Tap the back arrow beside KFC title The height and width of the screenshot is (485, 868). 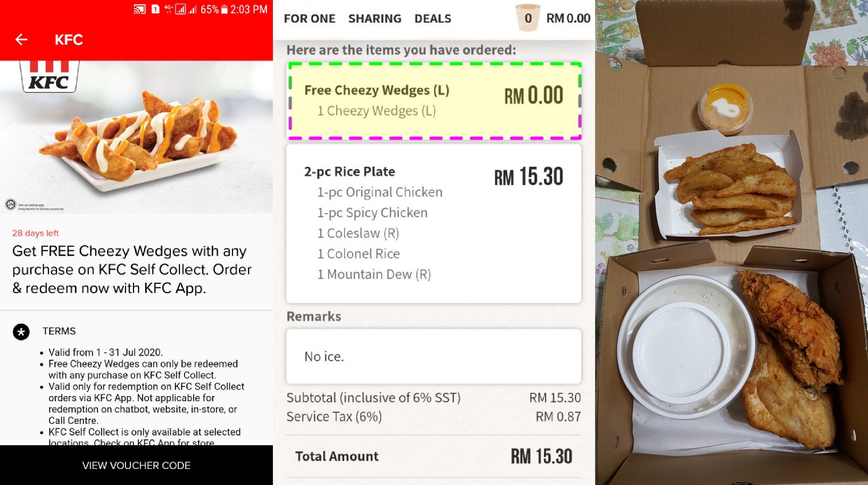[21, 39]
